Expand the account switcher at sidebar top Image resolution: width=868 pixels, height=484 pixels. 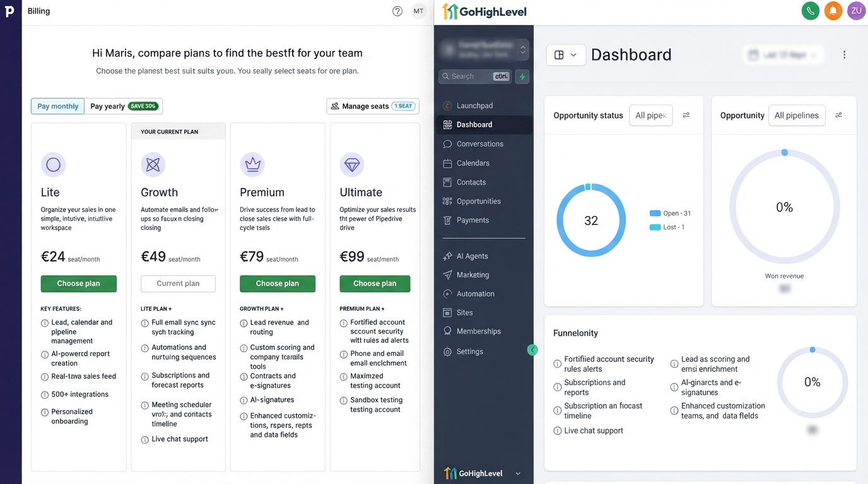click(484, 49)
